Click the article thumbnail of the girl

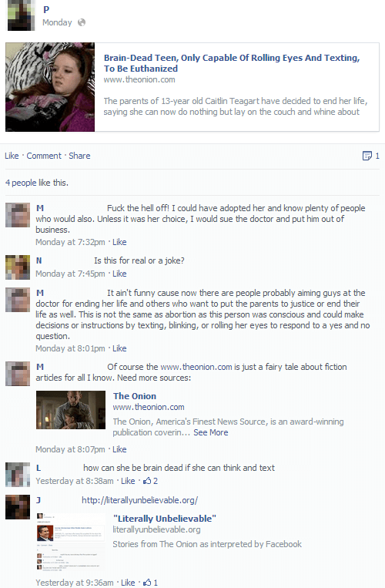coord(50,87)
